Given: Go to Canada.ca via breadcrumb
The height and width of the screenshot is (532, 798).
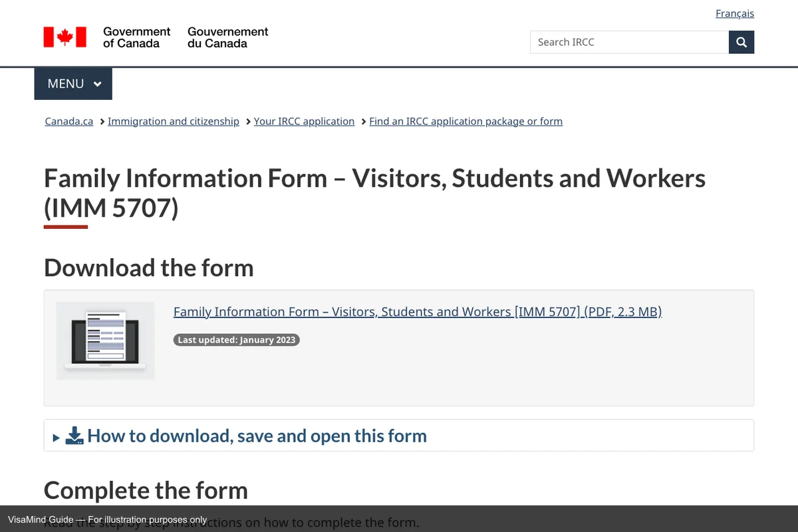Looking at the screenshot, I should tap(68, 121).
